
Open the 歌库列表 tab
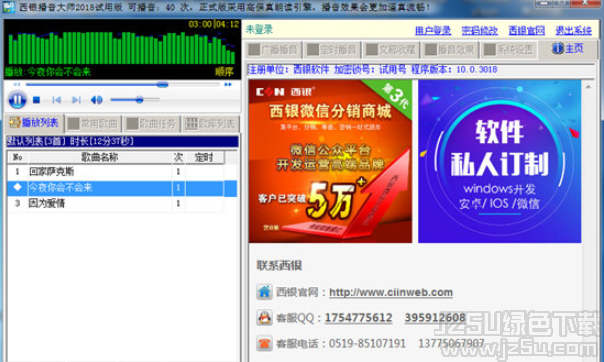click(210, 124)
